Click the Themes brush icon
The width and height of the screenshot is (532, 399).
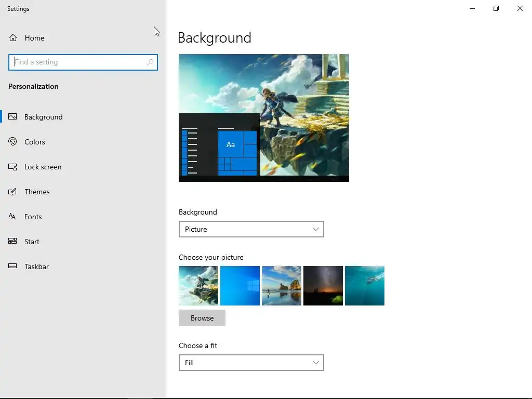[x=12, y=192]
